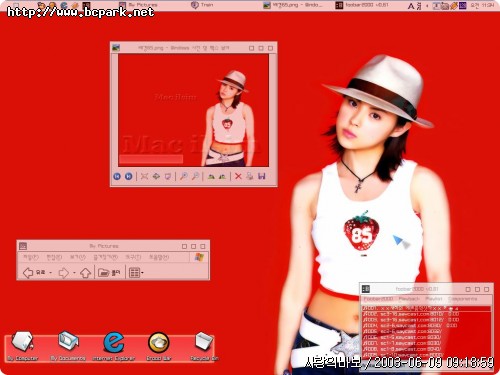Open the Forward history dropdown arrow
Screen dimensions: 500x375
click(74, 273)
